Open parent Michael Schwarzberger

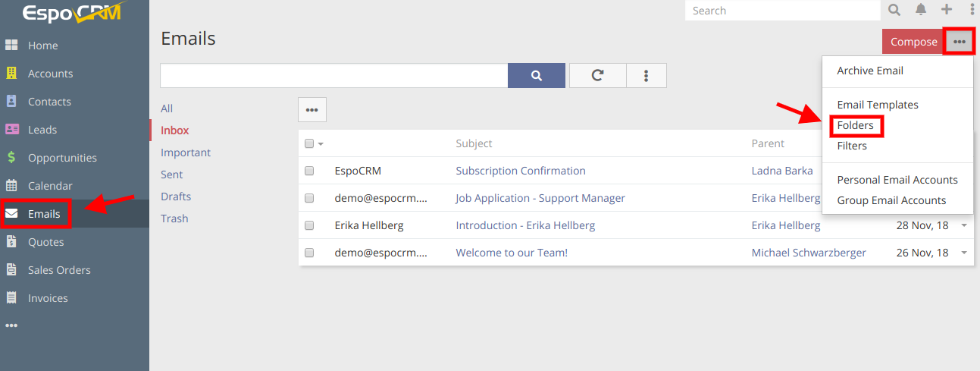[809, 253]
